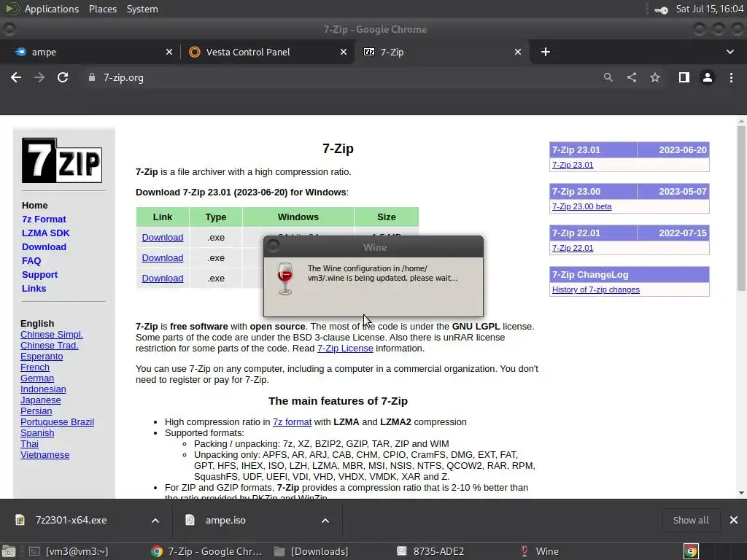Viewport: 747px width, 560px height.
Task: Open the 7z Format sidebar link
Action: click(x=44, y=219)
